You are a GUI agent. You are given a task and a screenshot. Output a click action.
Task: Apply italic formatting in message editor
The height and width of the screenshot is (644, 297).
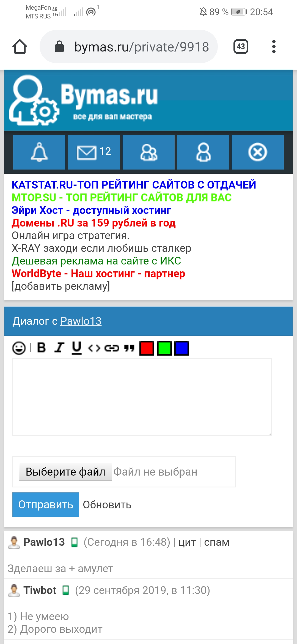(59, 348)
